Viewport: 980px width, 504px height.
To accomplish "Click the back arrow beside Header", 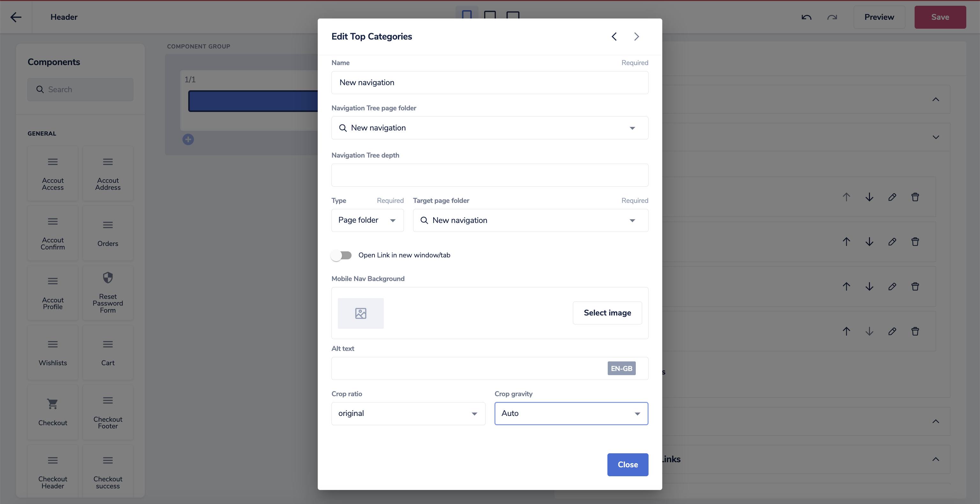I will (x=16, y=17).
